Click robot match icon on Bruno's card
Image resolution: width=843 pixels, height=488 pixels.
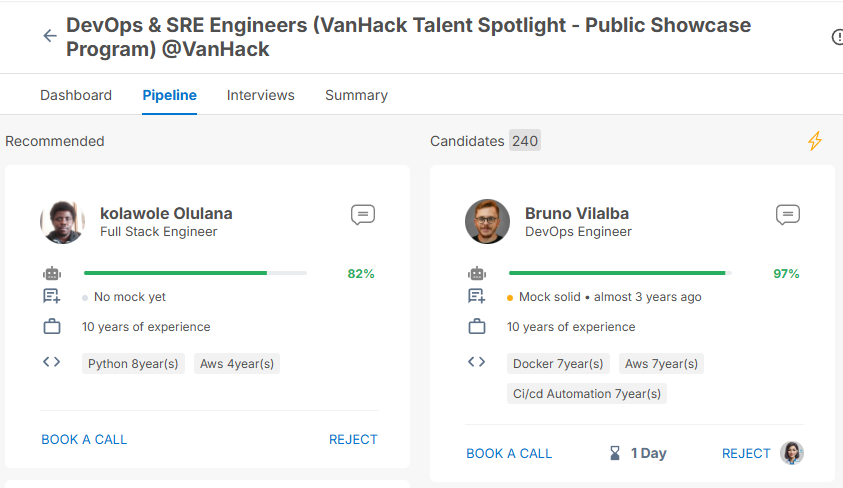(477, 273)
